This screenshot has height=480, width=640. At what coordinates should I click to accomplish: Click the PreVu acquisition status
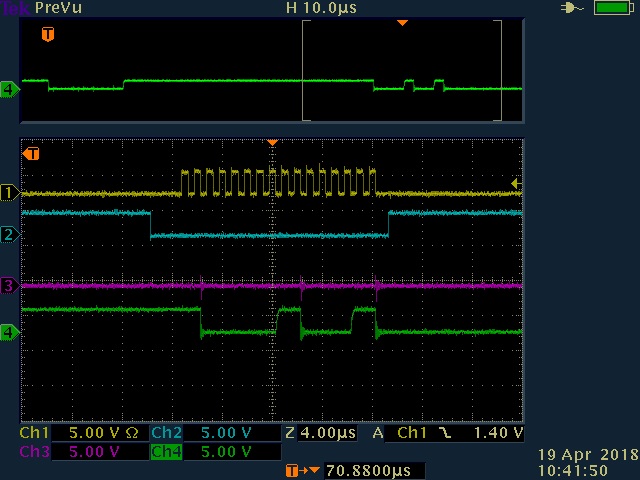58,8
